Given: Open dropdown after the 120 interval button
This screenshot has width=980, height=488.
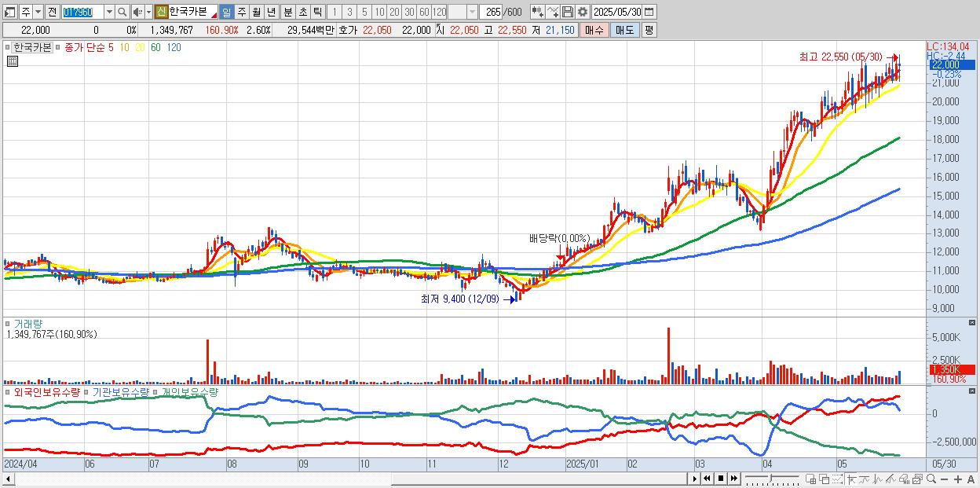Looking at the screenshot, I should (x=472, y=12).
